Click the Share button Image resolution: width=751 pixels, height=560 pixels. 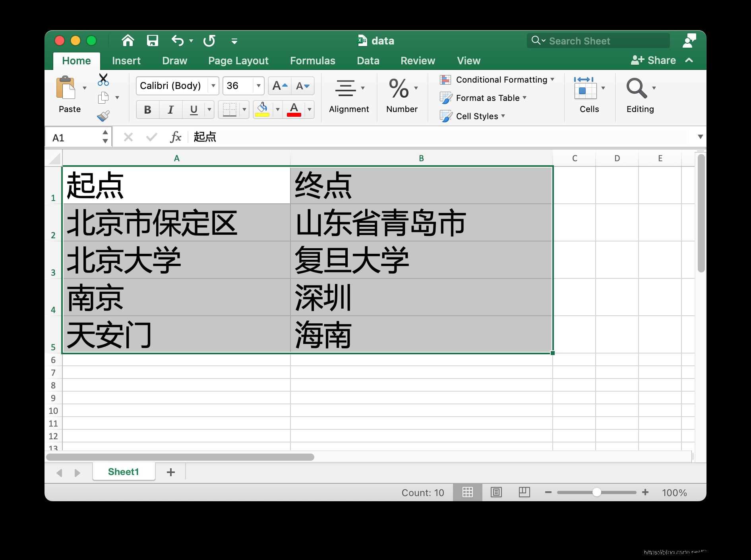tap(654, 60)
